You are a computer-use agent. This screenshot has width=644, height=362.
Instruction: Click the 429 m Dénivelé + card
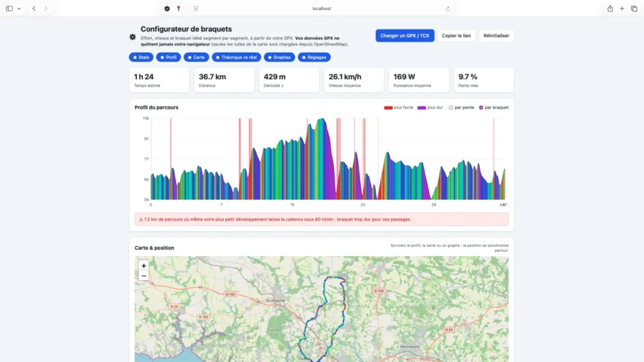pos(289,80)
